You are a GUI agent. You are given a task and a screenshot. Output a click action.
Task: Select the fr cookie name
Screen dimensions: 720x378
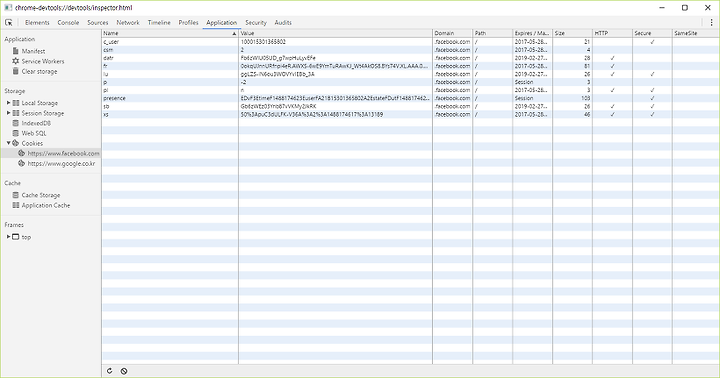pyautogui.click(x=105, y=66)
